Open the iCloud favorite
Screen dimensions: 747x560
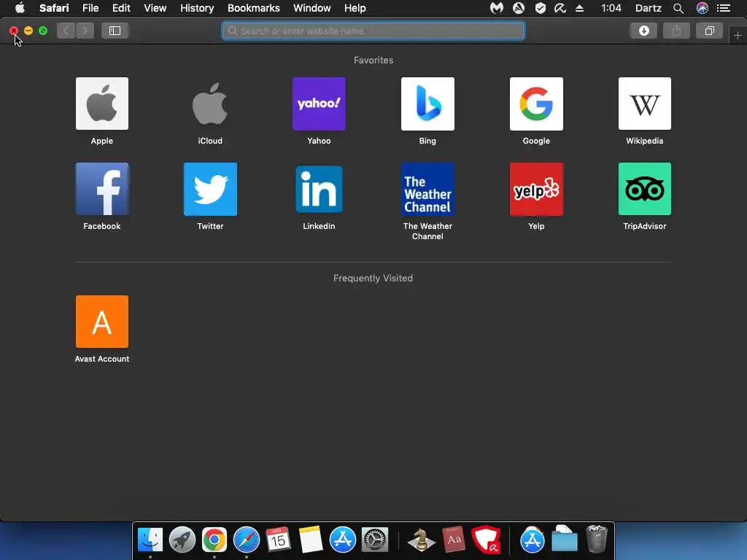(x=210, y=104)
